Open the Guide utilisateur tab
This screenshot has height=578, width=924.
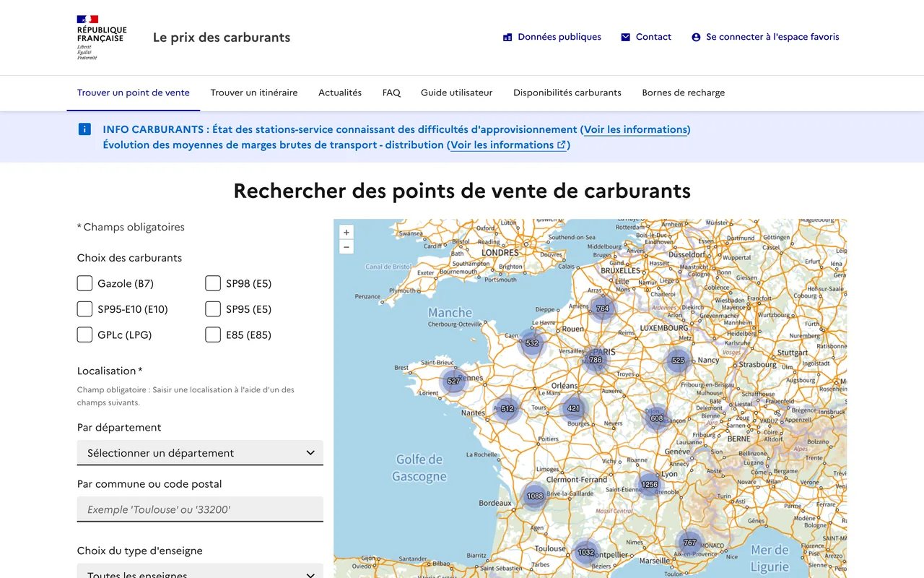point(457,92)
